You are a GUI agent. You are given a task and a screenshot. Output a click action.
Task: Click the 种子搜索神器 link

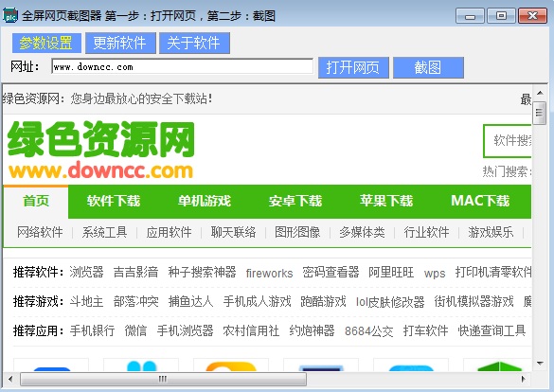pos(202,273)
